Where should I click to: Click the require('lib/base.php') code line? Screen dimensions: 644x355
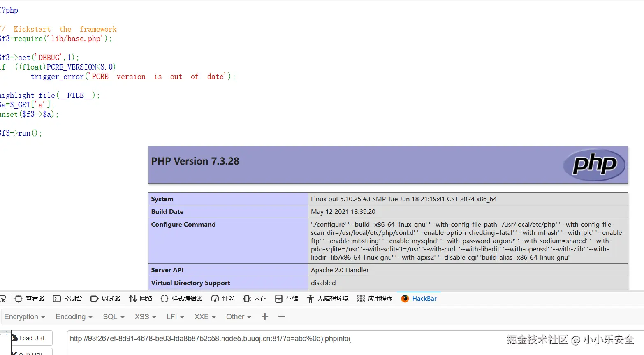tap(56, 39)
